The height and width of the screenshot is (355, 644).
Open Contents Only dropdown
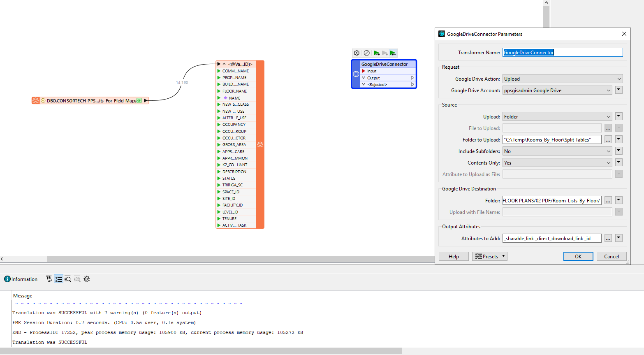(557, 163)
